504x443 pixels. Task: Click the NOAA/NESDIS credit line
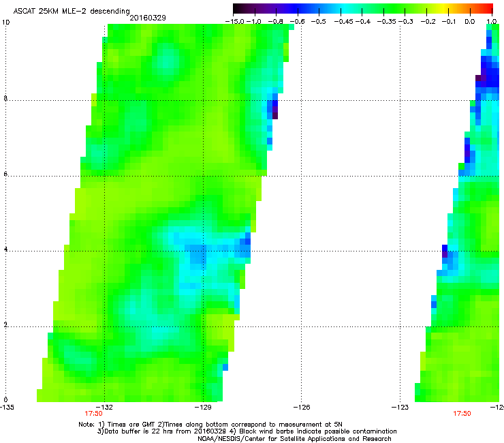[294, 439]
